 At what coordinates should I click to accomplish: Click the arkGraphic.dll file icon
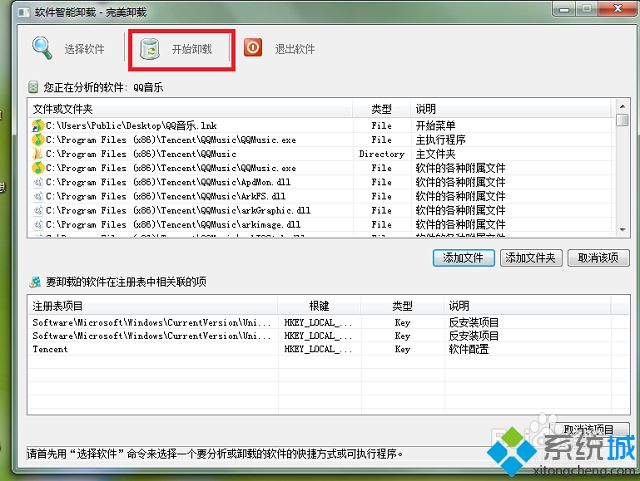[38, 211]
